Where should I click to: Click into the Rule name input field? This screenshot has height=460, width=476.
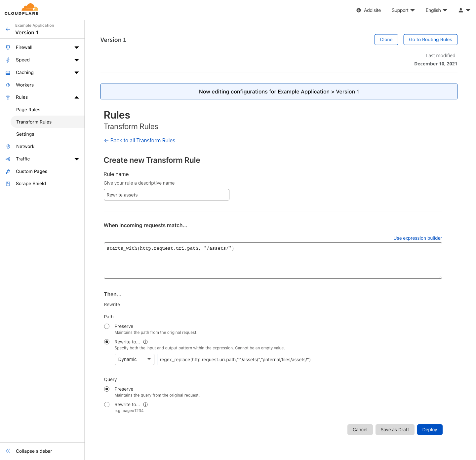166,195
